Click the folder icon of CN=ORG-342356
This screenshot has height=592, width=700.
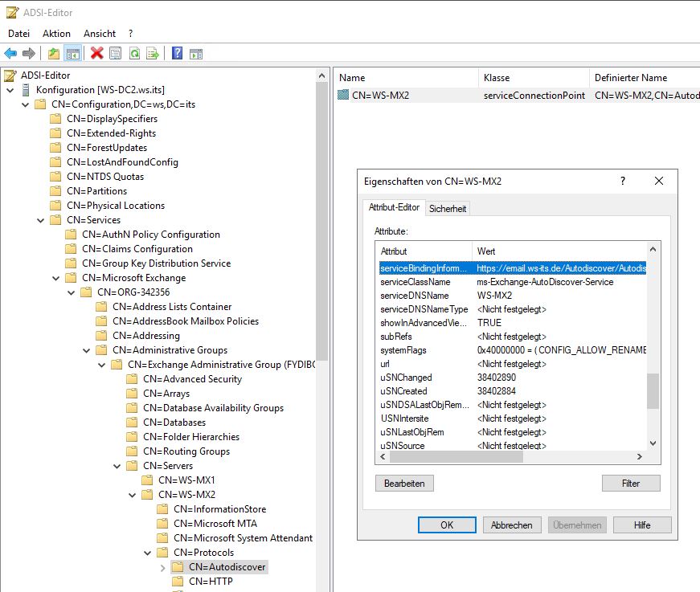pyautogui.click(x=86, y=292)
